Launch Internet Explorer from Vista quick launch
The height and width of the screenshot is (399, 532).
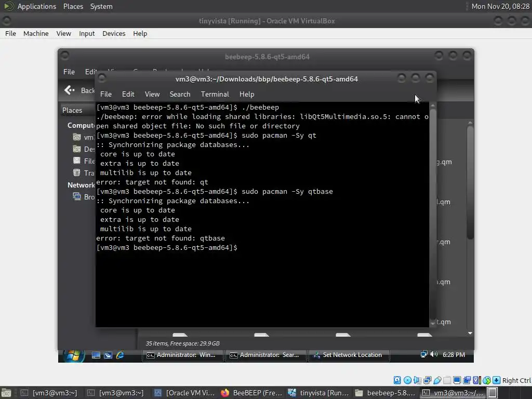120,355
